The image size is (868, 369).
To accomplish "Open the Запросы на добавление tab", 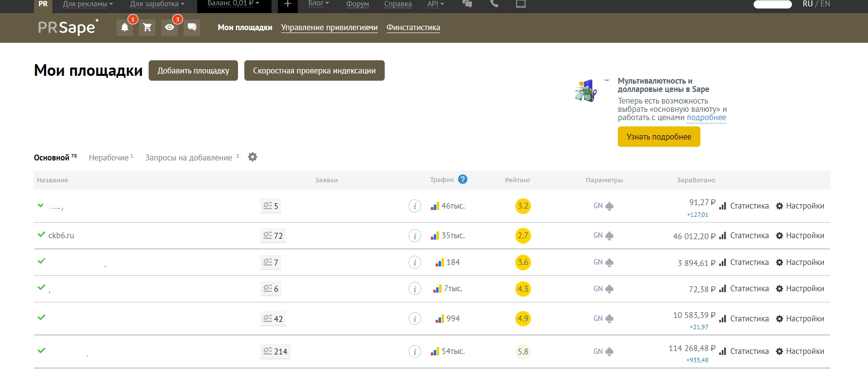I will (192, 158).
